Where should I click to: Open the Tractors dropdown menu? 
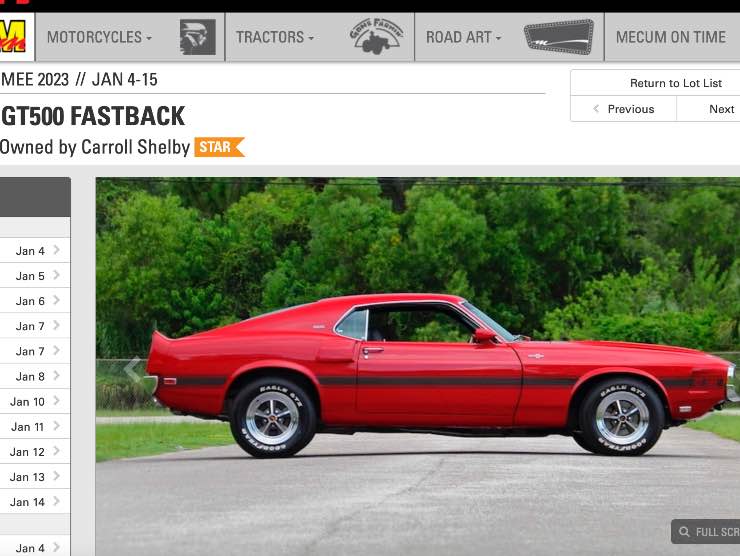275,37
